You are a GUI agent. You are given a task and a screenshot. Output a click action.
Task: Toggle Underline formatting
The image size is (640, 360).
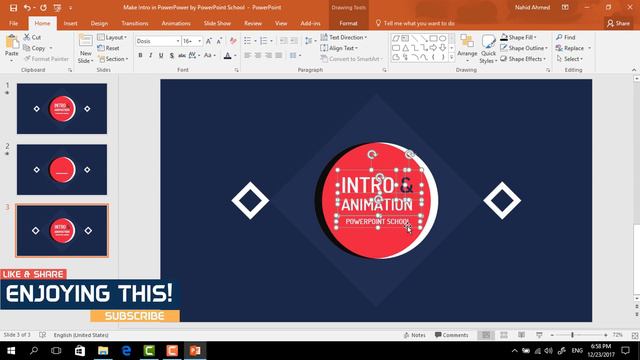pyautogui.click(x=161, y=56)
